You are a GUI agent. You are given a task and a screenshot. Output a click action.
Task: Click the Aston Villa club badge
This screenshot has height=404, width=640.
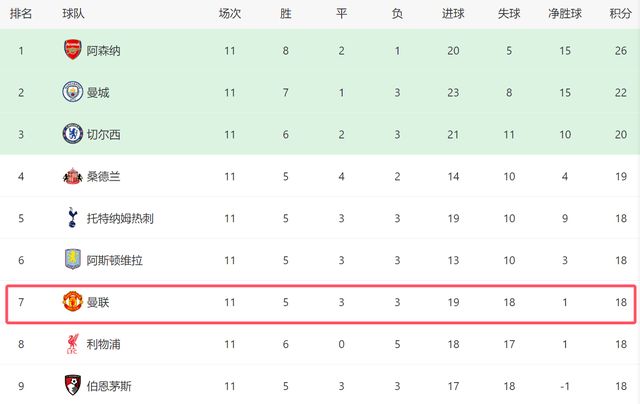72,260
